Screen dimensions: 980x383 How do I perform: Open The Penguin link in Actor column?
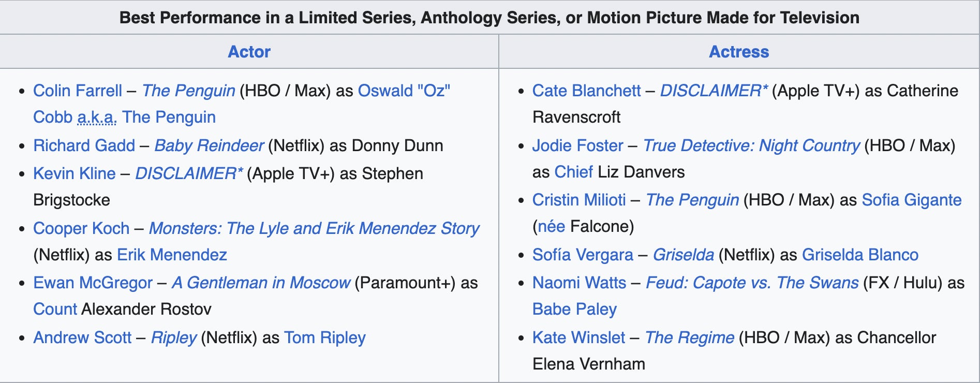coord(188,91)
